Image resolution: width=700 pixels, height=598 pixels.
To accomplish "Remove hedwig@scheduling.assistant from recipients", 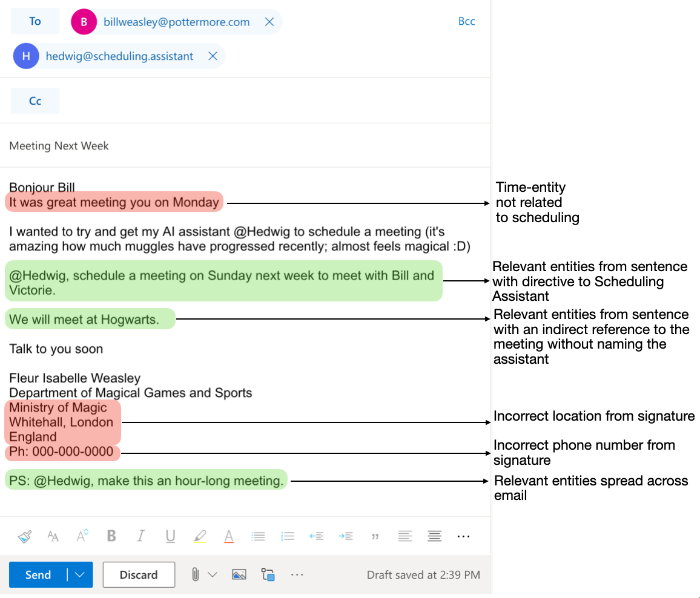I will [x=213, y=56].
